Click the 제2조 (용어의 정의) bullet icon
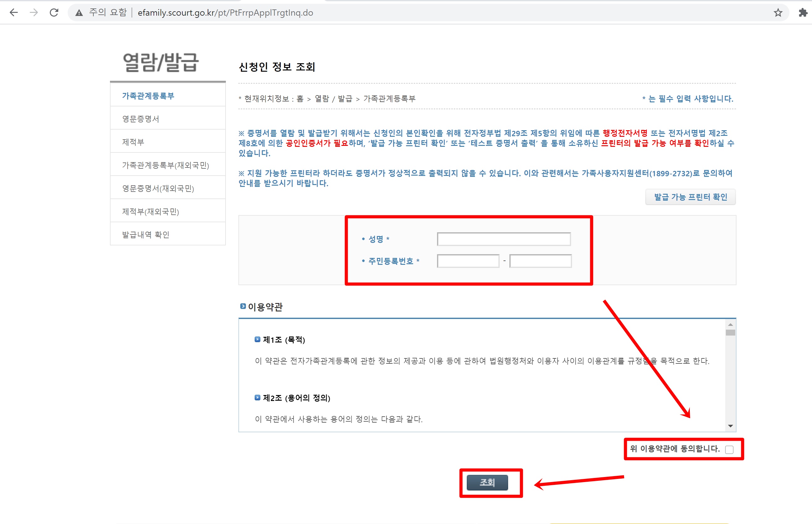Image resolution: width=812 pixels, height=524 pixels. coord(258,398)
